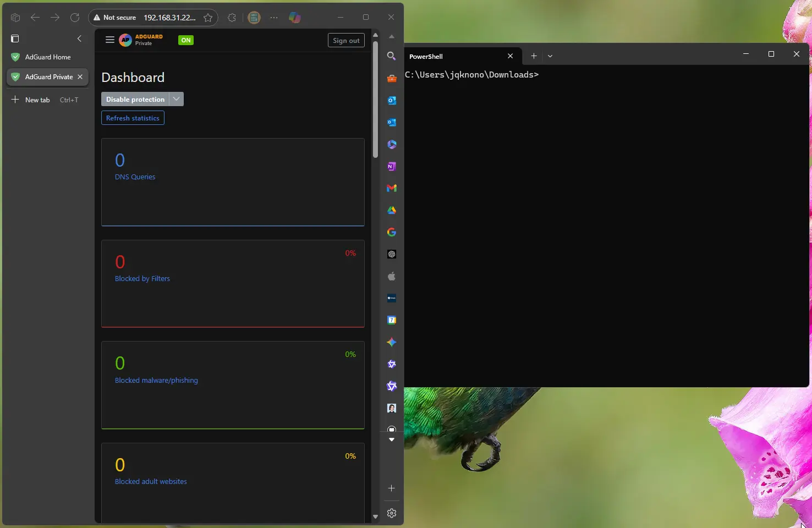
Task: Open sidebar search magnifier icon
Action: (x=392, y=56)
